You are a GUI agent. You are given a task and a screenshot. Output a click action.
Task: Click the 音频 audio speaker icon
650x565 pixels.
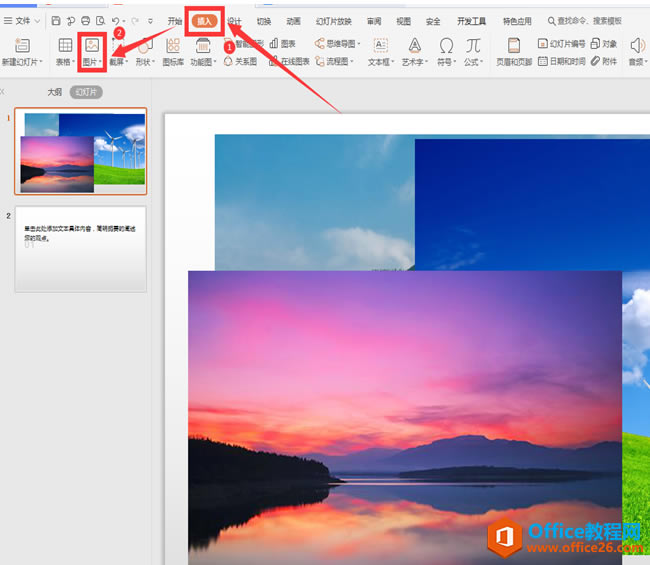pos(638,45)
